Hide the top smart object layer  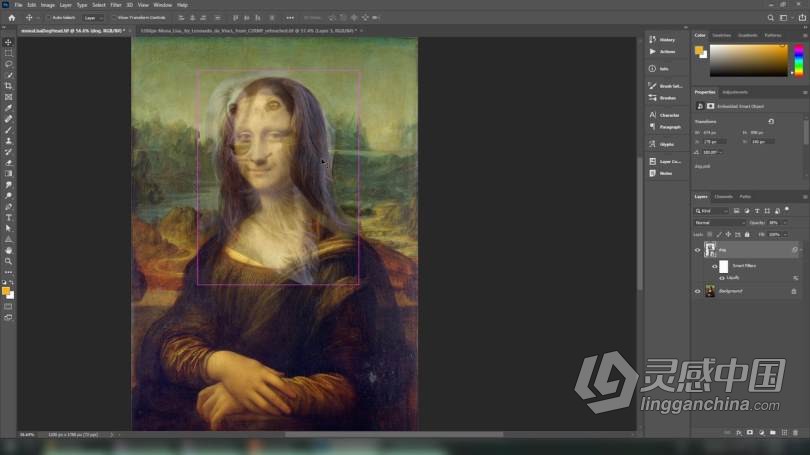click(x=697, y=250)
